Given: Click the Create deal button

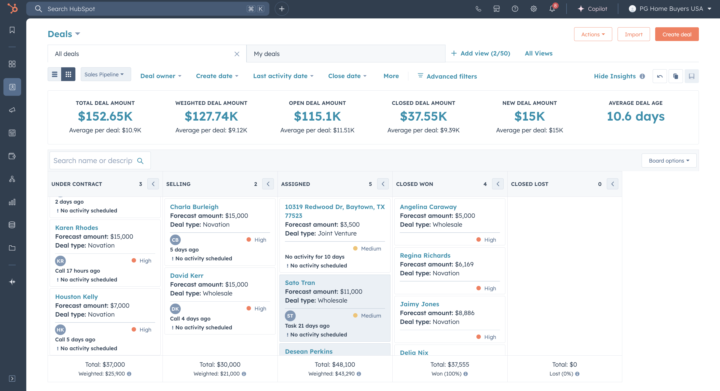Looking at the screenshot, I should click(x=677, y=34).
